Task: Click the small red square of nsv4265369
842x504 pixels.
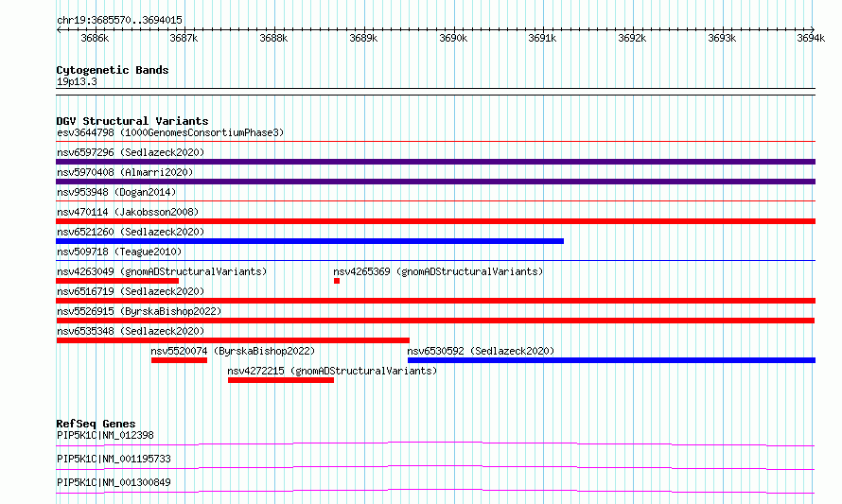Action: point(337,281)
